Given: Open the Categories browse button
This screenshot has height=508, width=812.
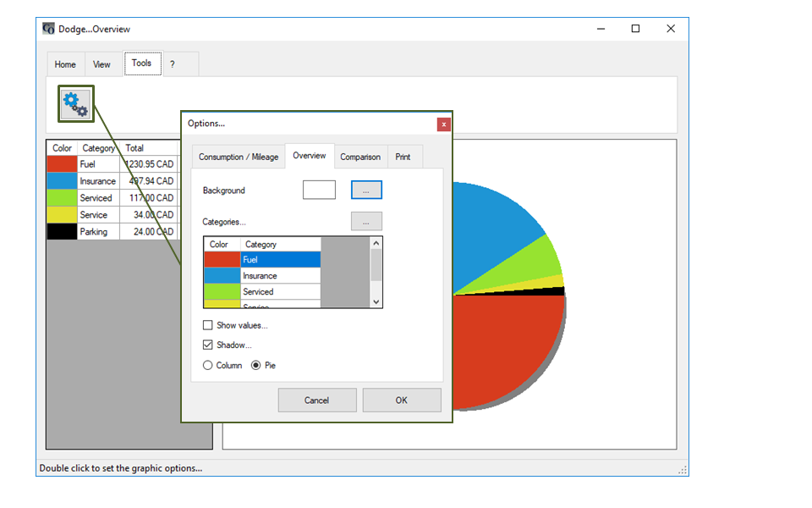Looking at the screenshot, I should point(366,222).
